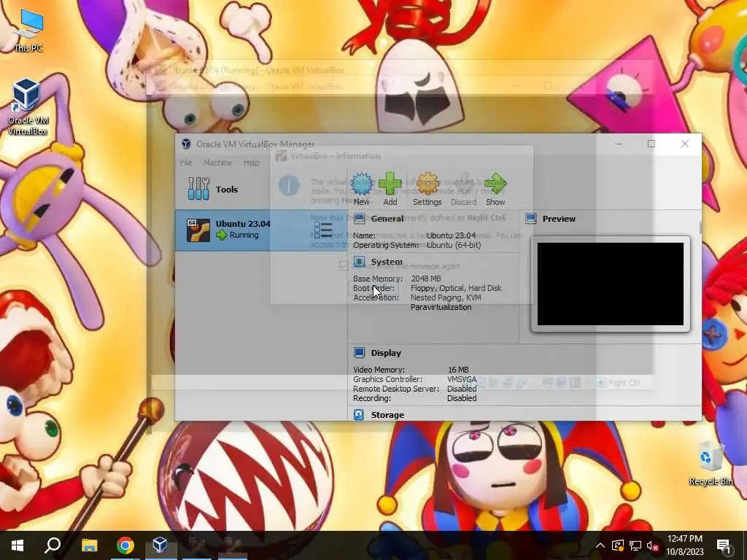Open the Windows Start menu

click(x=18, y=545)
